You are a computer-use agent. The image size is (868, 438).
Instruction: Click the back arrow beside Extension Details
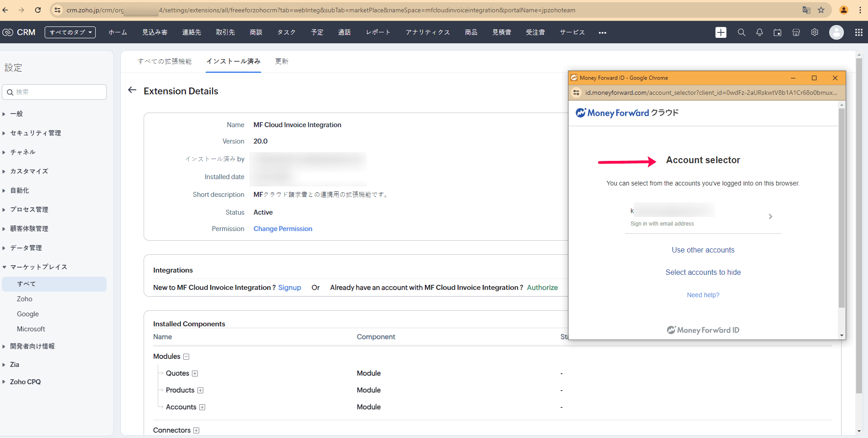click(132, 90)
